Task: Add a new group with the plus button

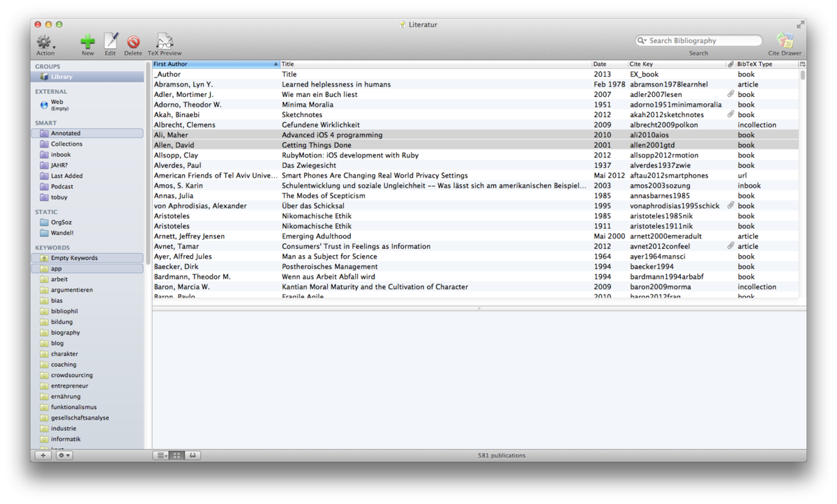Action: click(42, 455)
